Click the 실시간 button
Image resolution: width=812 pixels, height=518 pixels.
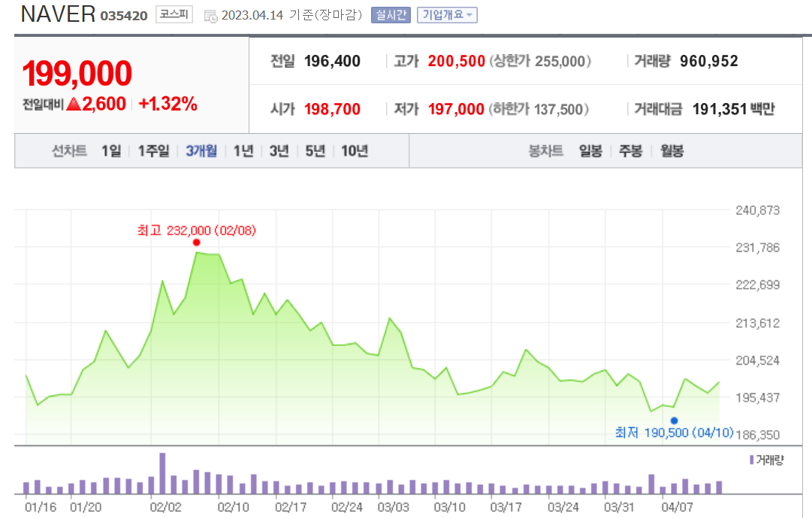391,15
